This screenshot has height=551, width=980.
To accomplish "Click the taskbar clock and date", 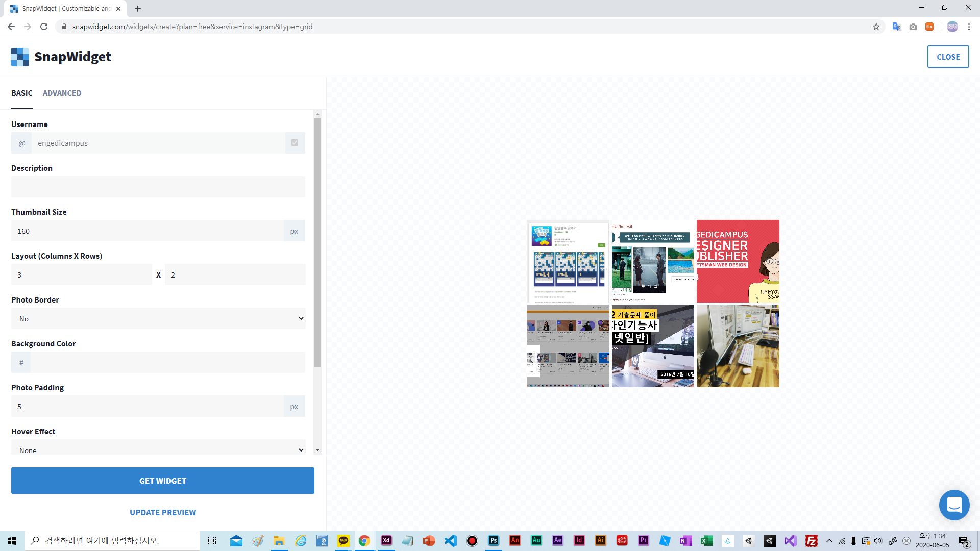I will (932, 541).
